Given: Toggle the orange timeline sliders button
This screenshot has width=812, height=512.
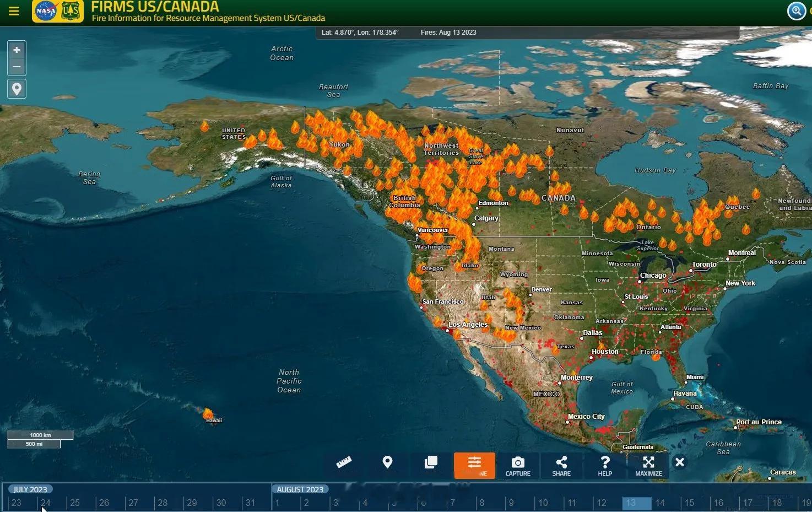Looking at the screenshot, I should tap(474, 466).
